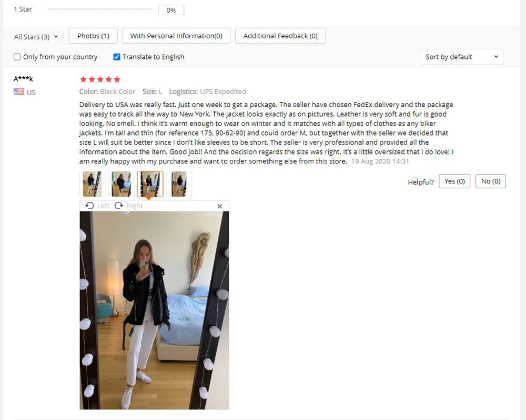Show Additional Feedback (0) reviews

point(280,36)
